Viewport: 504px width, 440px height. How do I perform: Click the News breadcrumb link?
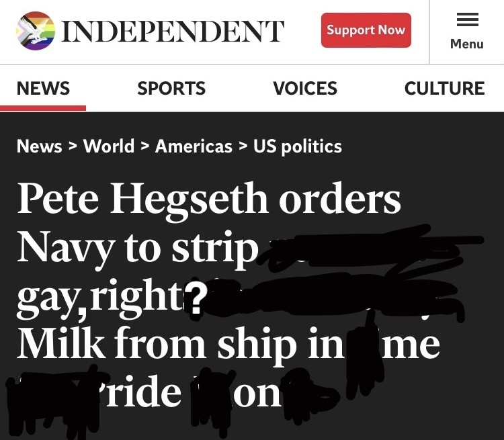point(39,146)
